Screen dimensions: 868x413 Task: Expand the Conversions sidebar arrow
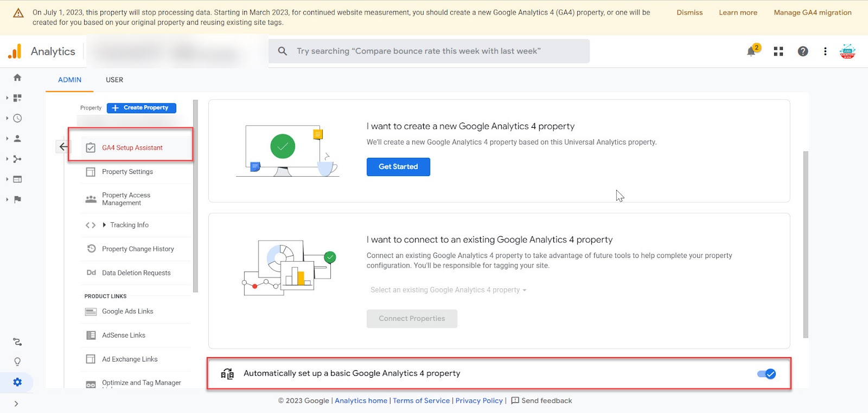7,199
